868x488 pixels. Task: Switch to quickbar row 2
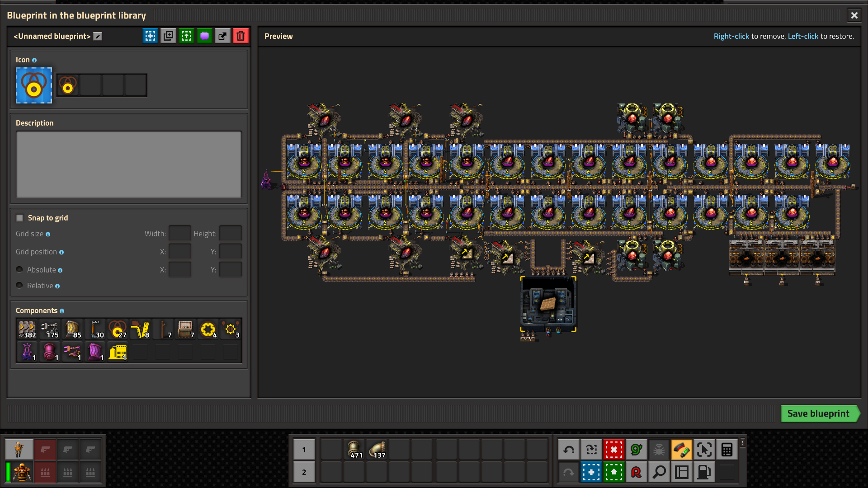point(304,472)
